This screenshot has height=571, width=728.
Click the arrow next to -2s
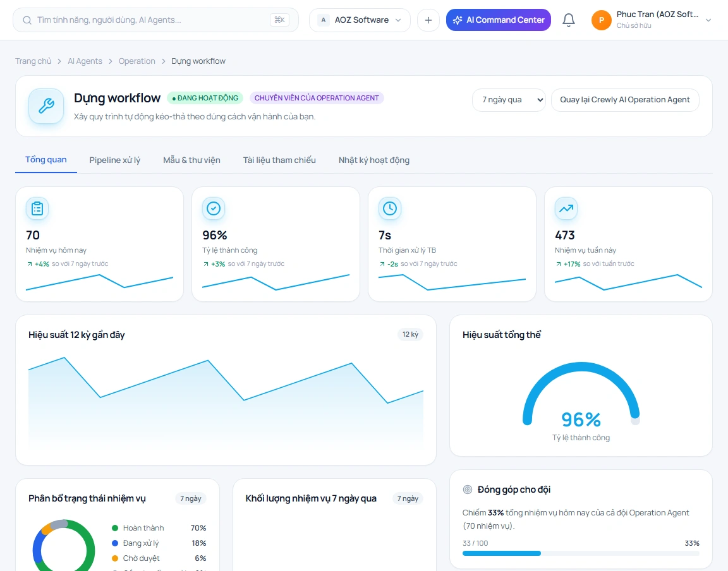(x=382, y=263)
